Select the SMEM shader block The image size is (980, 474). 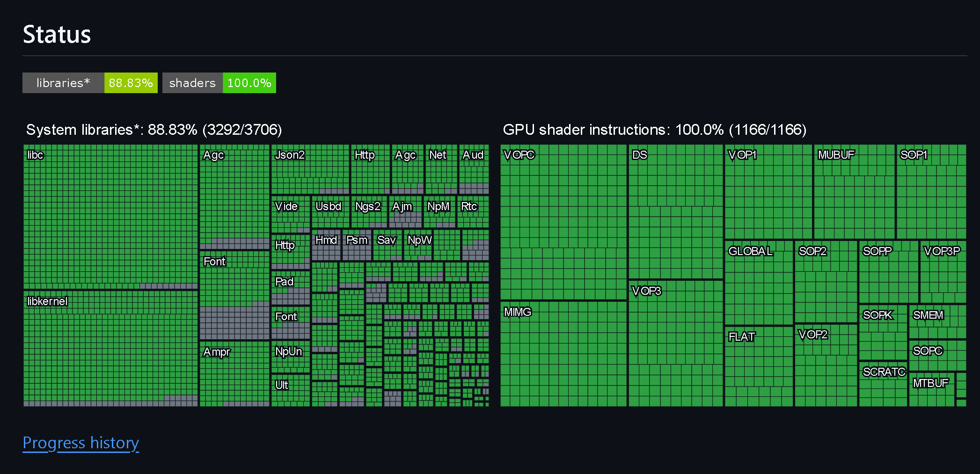click(937, 322)
